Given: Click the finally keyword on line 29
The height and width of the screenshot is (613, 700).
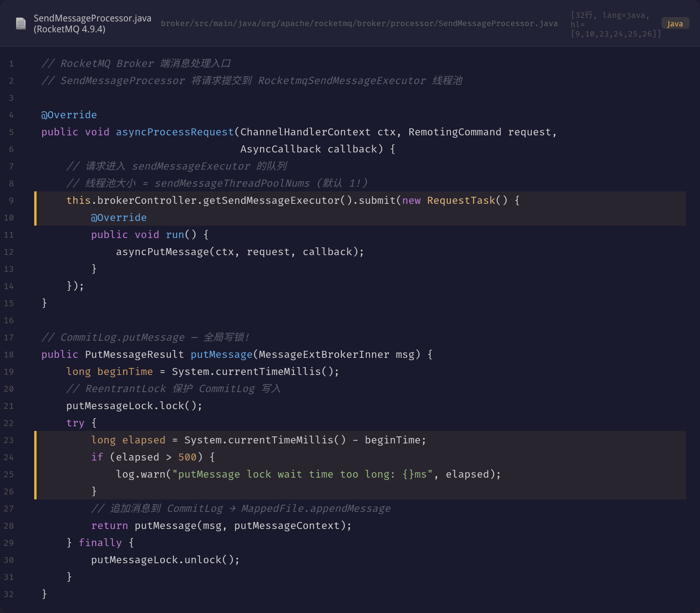Looking at the screenshot, I should (x=100, y=543).
